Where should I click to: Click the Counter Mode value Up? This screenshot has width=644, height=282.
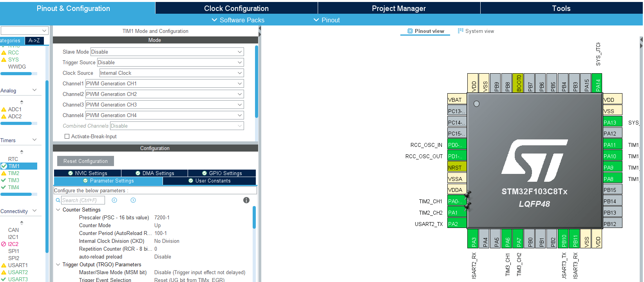(157, 225)
